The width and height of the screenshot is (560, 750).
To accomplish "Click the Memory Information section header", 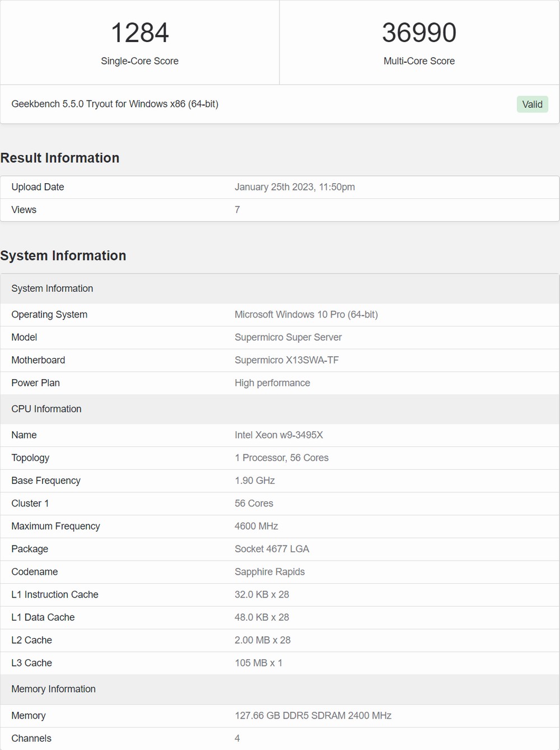I will click(280, 689).
